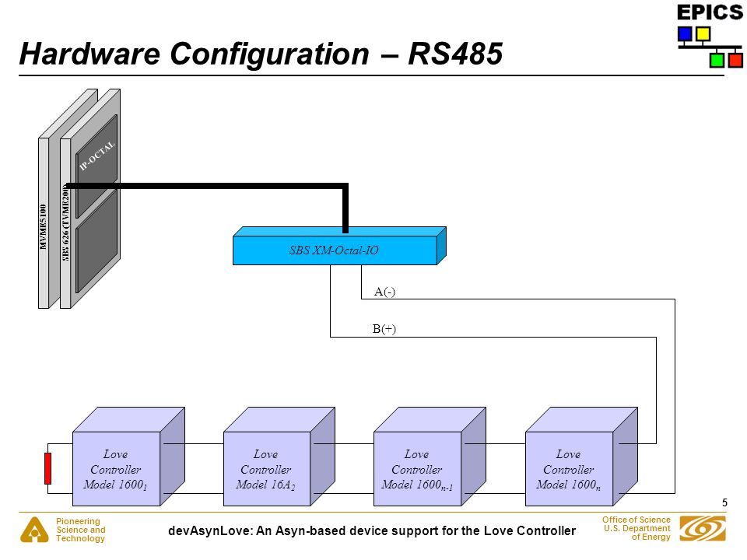
Task: Click the yellow square in EPICS logo
Action: point(703,34)
